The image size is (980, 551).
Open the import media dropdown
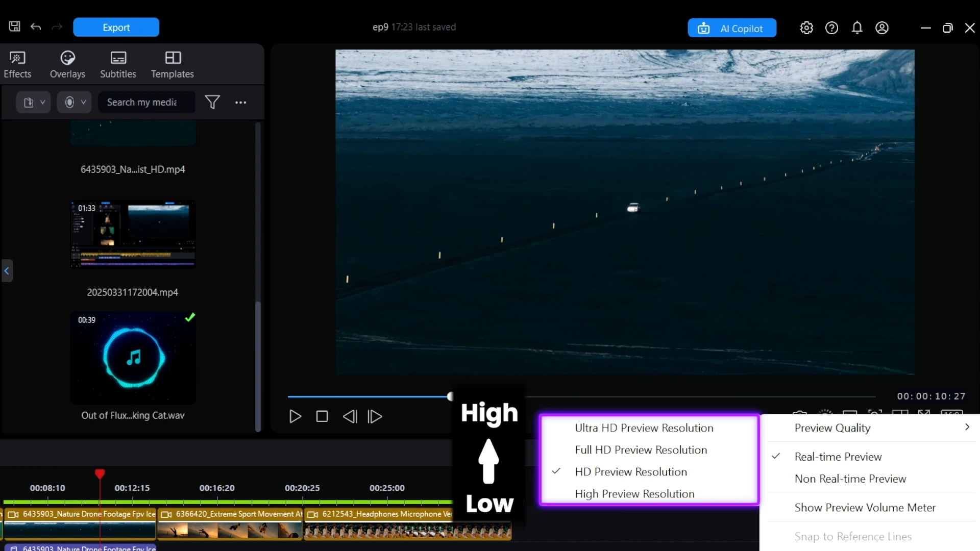click(x=34, y=102)
